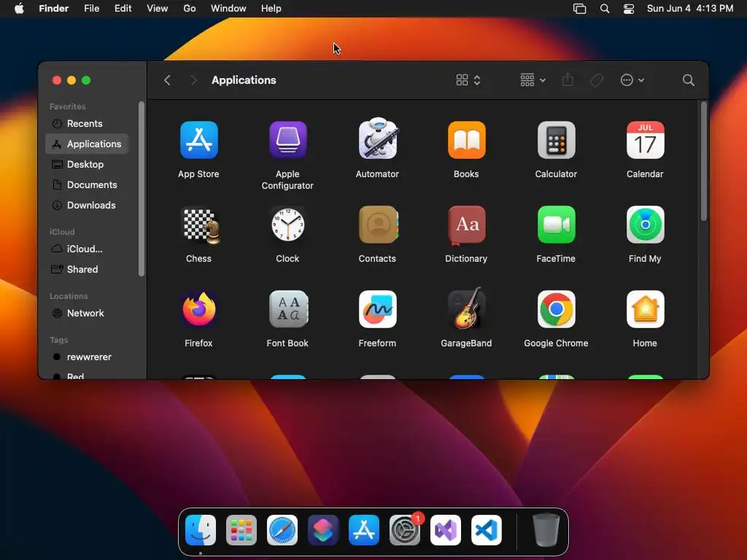This screenshot has height=560, width=747.
Task: Select the Dictionary app icon
Action: coord(466,225)
